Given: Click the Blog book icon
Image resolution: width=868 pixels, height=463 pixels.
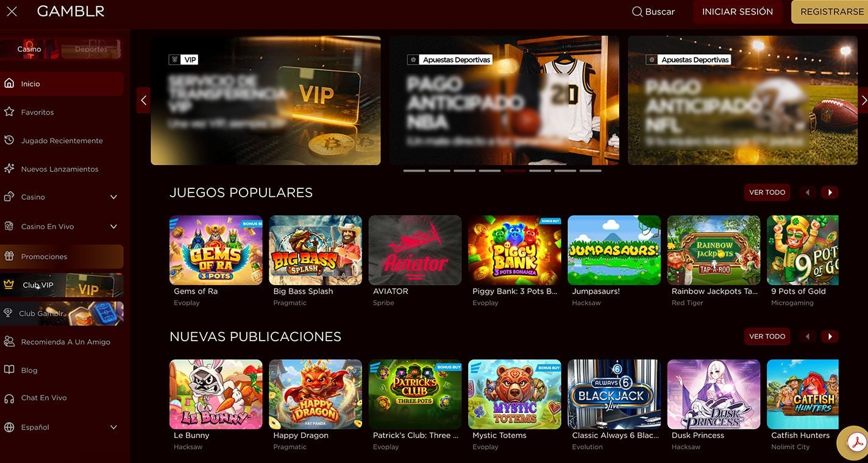Looking at the screenshot, I should coord(9,370).
